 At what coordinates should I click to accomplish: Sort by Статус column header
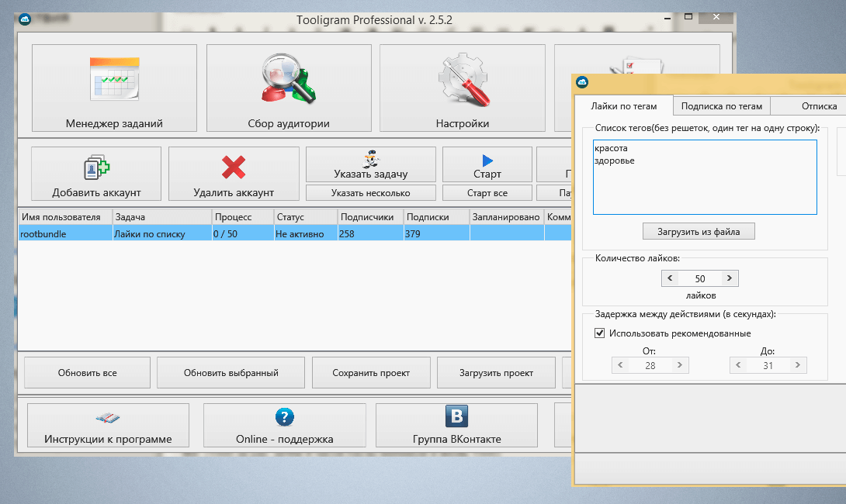(x=306, y=216)
